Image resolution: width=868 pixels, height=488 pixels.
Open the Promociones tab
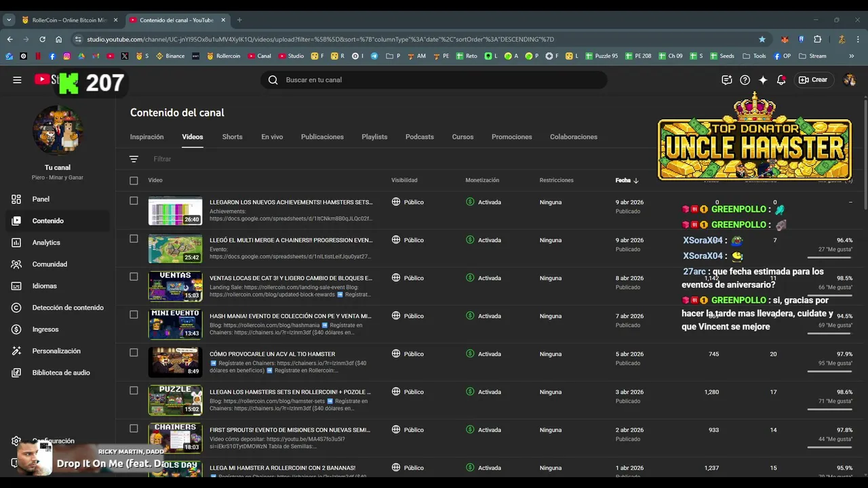(511, 137)
